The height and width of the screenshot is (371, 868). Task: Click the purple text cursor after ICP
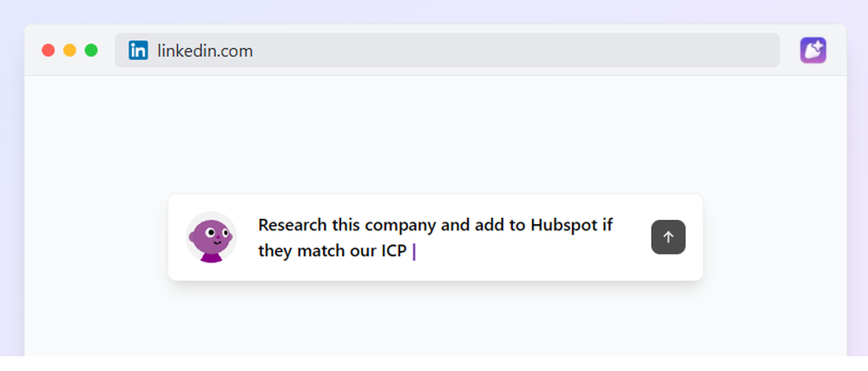point(414,251)
